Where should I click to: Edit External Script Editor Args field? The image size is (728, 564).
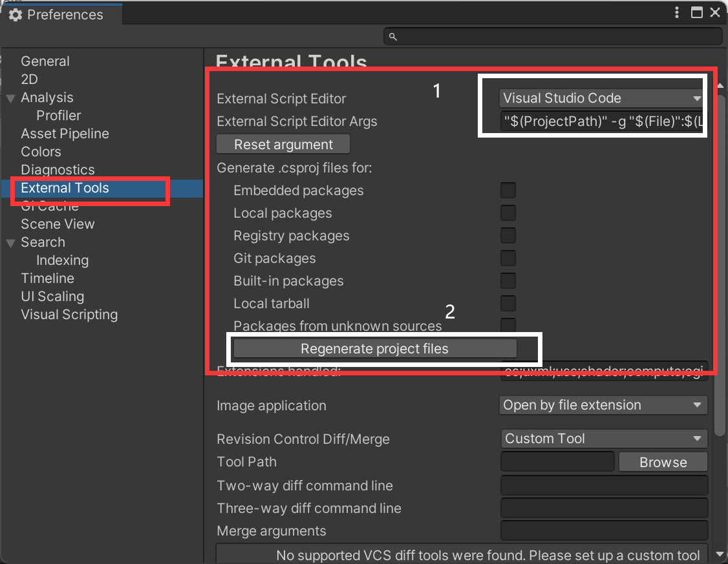[603, 121]
